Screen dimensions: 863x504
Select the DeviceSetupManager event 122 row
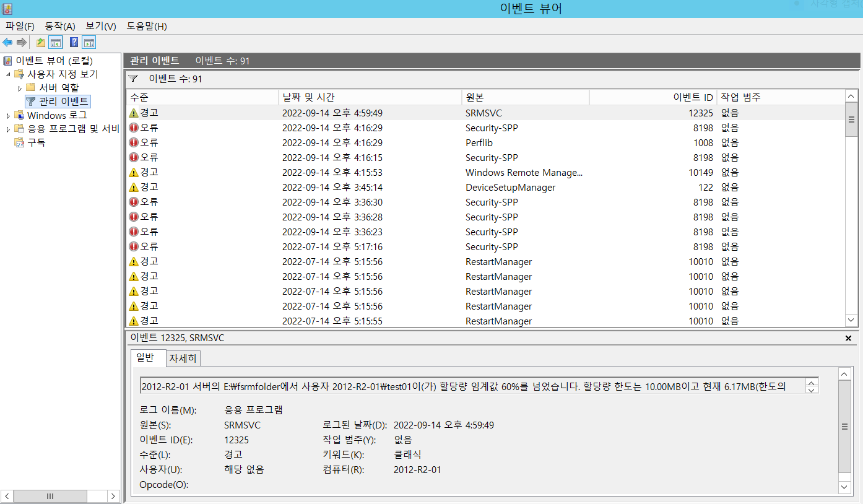[x=485, y=187]
